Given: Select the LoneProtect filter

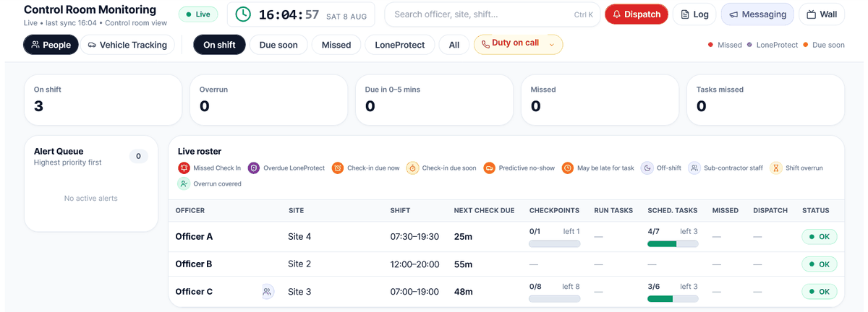Looking at the screenshot, I should pyautogui.click(x=400, y=45).
